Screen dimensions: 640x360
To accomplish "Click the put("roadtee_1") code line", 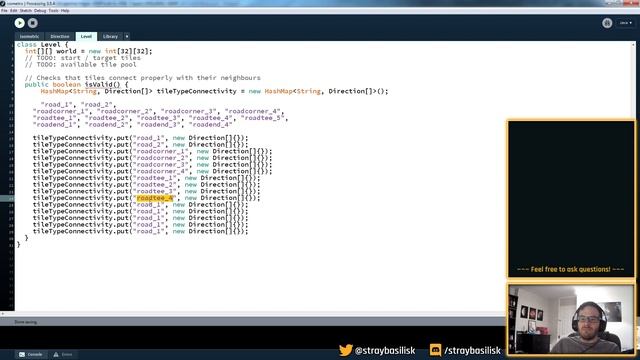I will (x=146, y=178).
